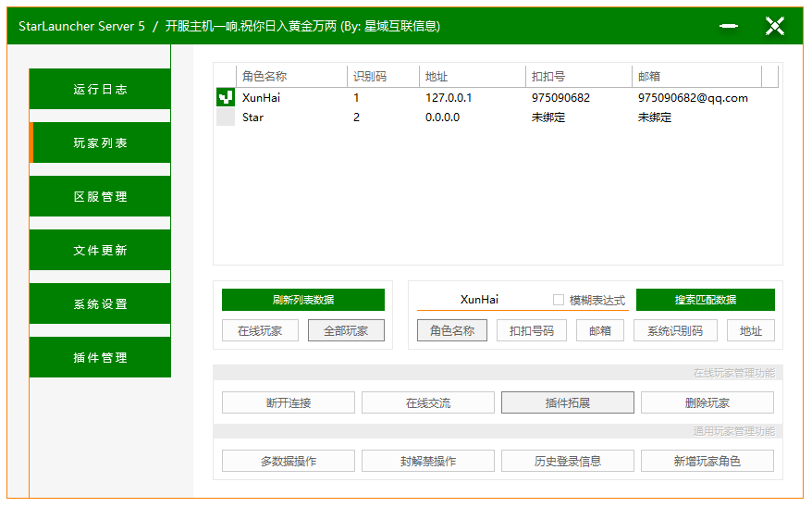Click the address 127.0.0.1

(x=449, y=97)
